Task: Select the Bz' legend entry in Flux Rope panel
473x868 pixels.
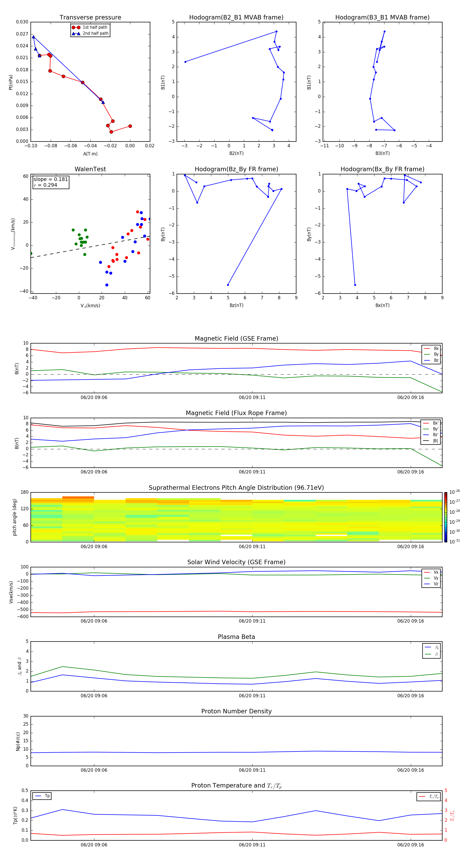Action: pos(431,435)
